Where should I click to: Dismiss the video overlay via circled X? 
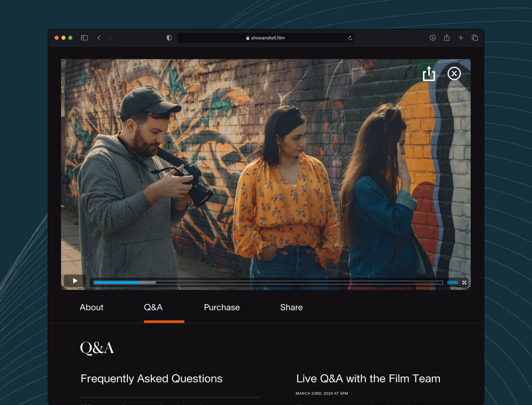[x=454, y=73]
